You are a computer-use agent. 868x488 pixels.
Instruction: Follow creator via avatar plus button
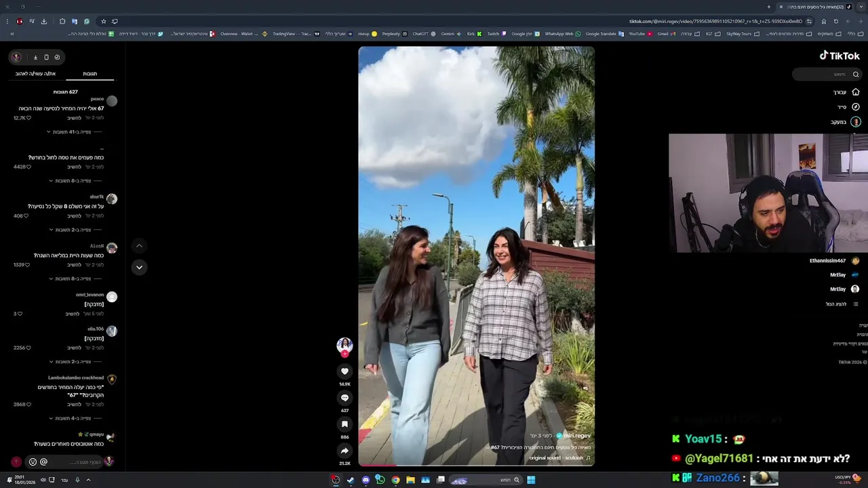point(344,354)
